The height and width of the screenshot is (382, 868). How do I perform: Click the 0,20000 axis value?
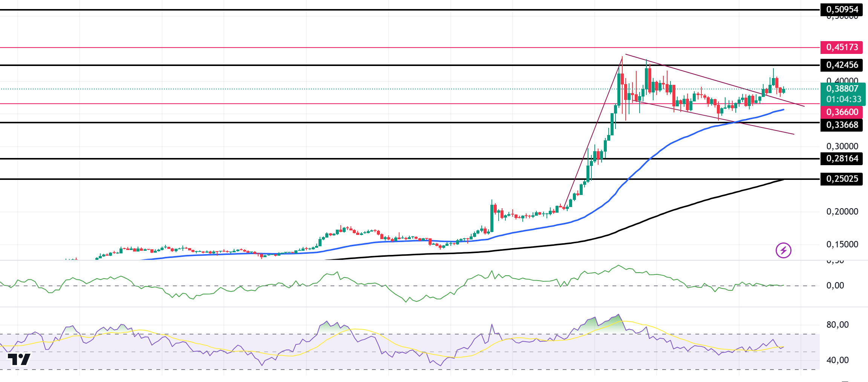842,212
